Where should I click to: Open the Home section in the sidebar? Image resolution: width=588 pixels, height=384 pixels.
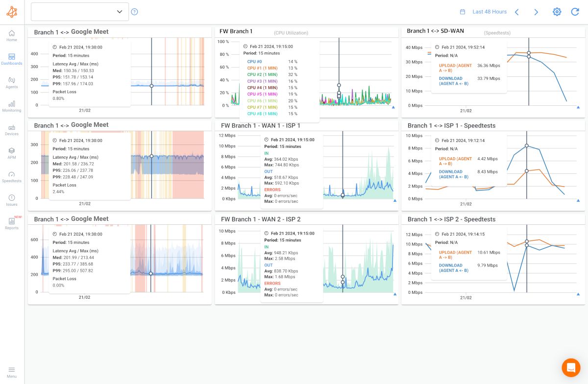pyautogui.click(x=12, y=35)
